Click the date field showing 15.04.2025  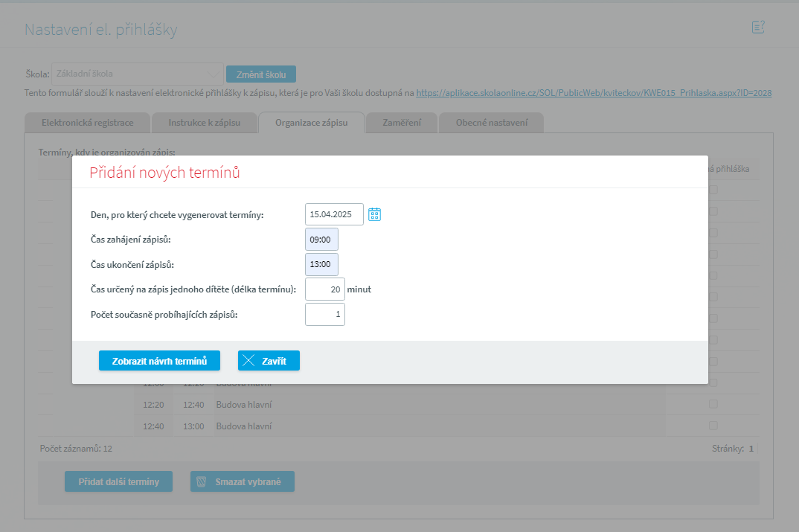(x=334, y=214)
